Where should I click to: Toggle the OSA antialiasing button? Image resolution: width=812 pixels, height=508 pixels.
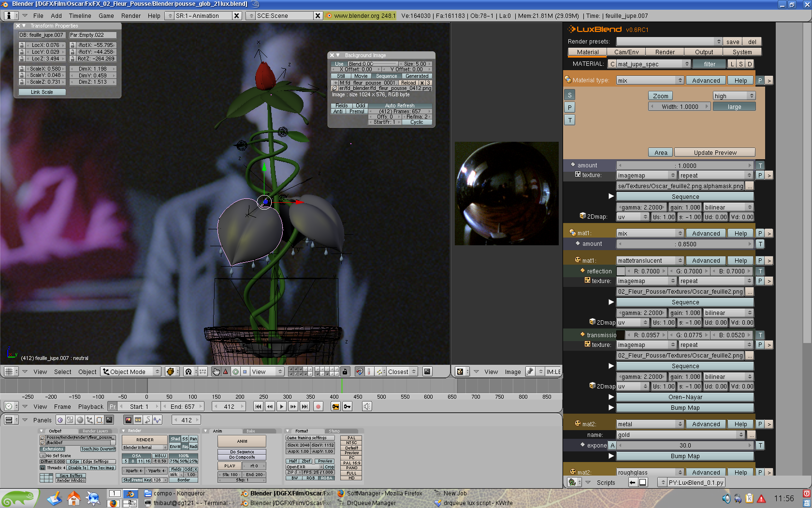[x=136, y=456]
